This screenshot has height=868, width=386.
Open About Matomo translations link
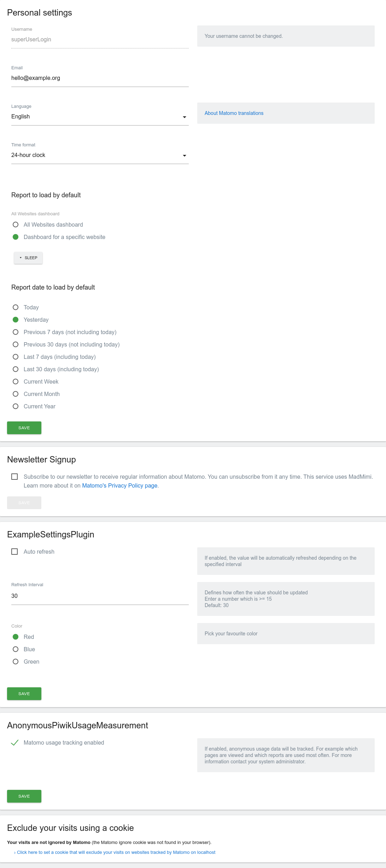click(x=234, y=113)
